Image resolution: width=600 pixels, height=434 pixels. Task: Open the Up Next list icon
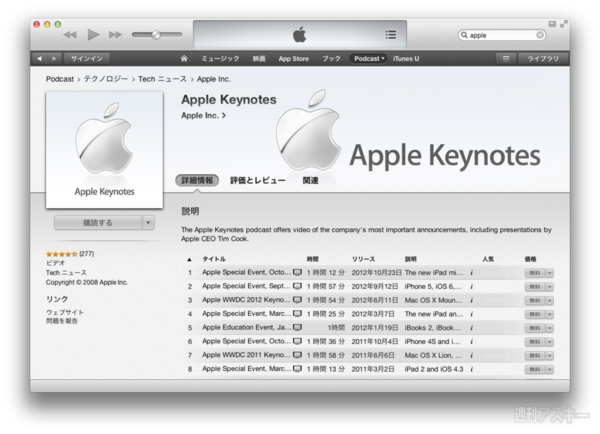390,35
